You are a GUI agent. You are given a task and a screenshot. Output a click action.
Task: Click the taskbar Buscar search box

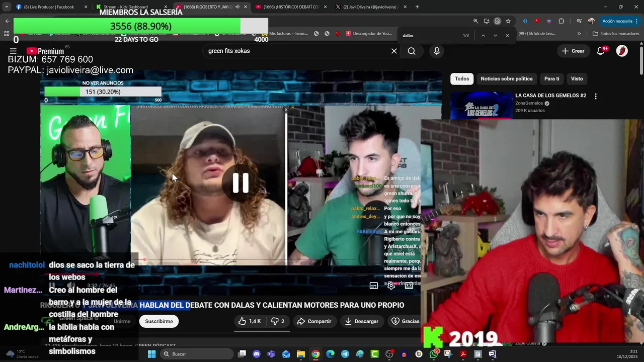pyautogui.click(x=197, y=354)
